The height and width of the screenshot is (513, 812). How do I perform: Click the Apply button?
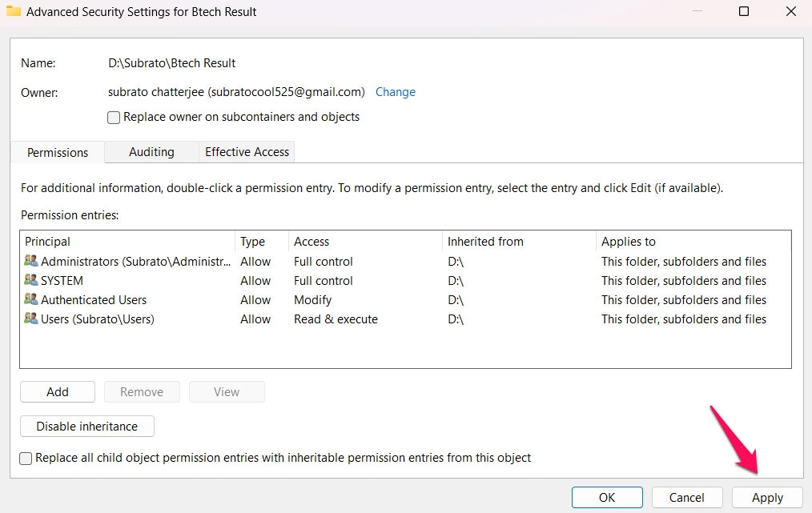(767, 498)
